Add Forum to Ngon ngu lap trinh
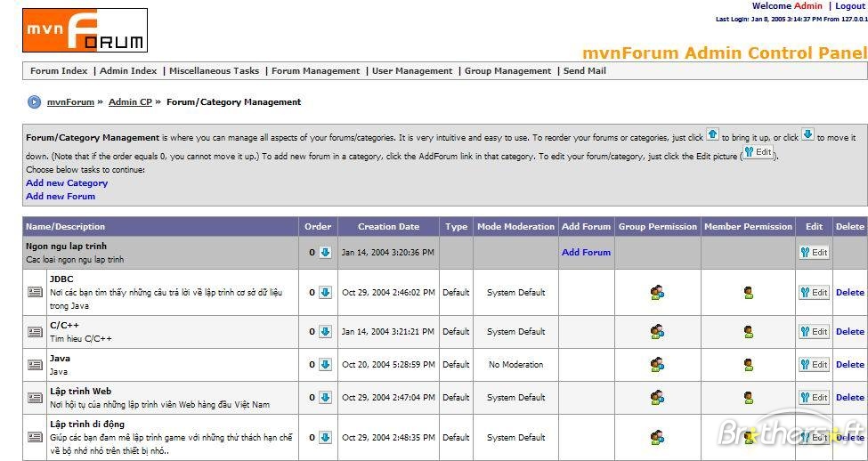 (586, 253)
